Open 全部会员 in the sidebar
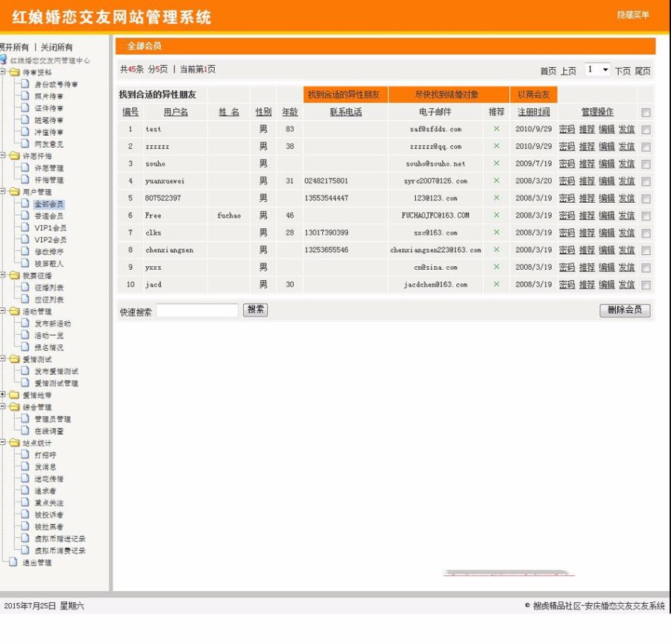671x644 pixels. click(48, 204)
